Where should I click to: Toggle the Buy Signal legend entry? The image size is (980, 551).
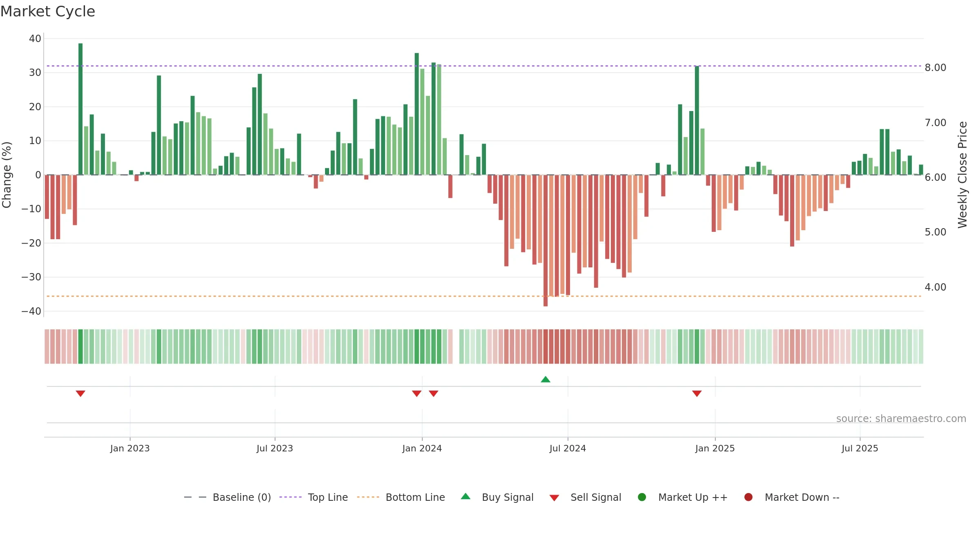[497, 497]
